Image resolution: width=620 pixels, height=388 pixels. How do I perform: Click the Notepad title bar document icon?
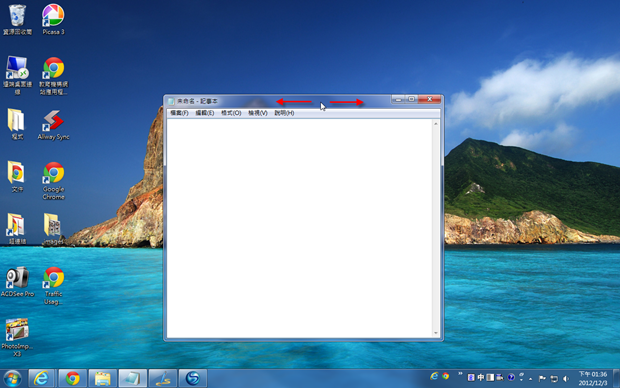(x=171, y=102)
